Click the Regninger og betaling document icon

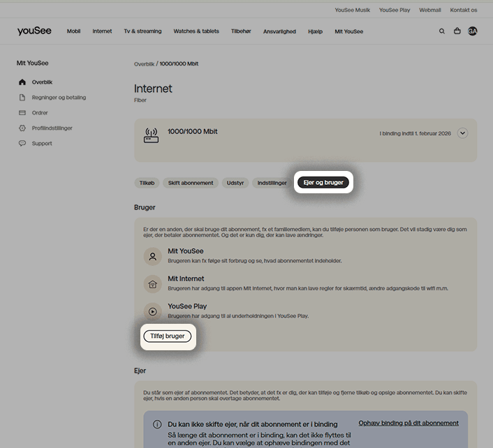[x=22, y=98]
